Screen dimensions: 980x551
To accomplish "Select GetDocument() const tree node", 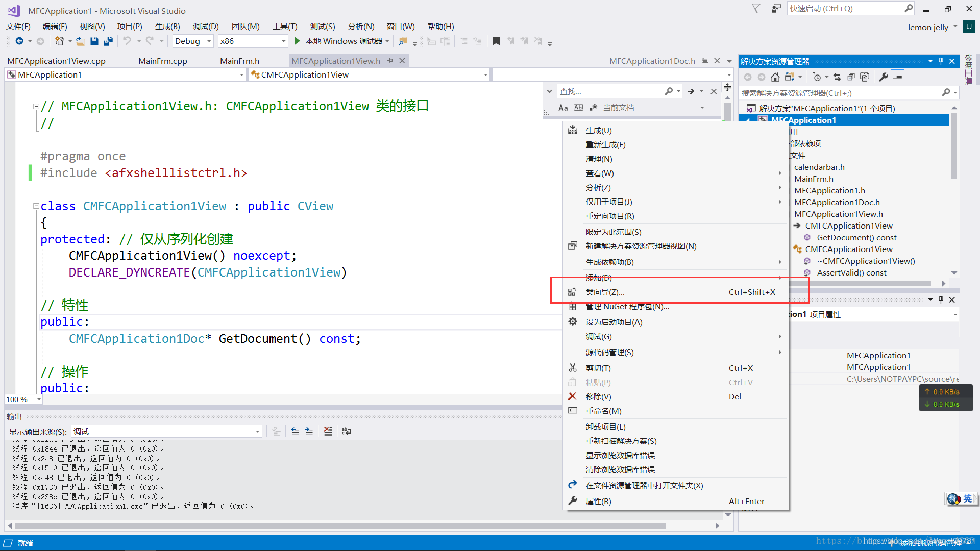I will [856, 237].
